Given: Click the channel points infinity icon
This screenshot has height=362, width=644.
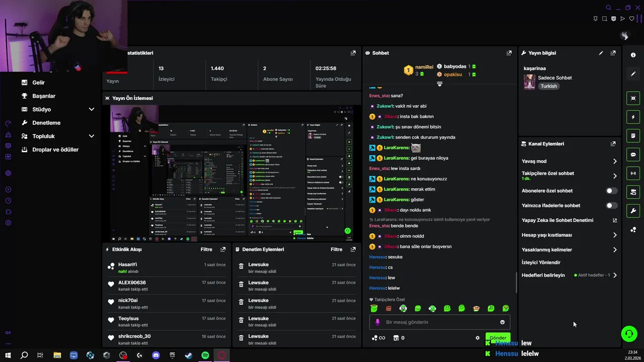Looking at the screenshot, I should click(x=378, y=338).
